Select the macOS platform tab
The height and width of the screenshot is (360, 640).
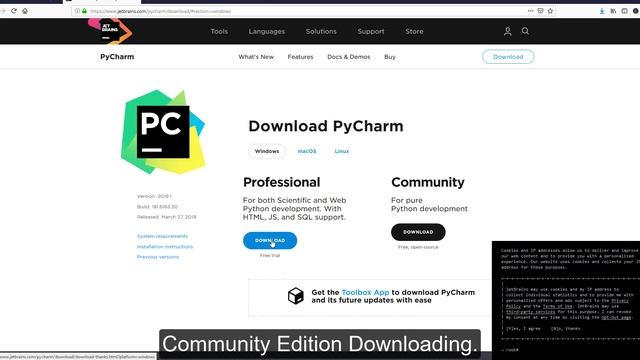[x=307, y=151]
